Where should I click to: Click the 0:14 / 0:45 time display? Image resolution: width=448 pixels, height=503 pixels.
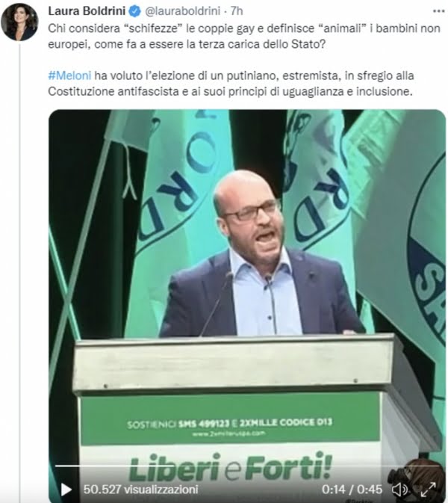pyautogui.click(x=352, y=490)
